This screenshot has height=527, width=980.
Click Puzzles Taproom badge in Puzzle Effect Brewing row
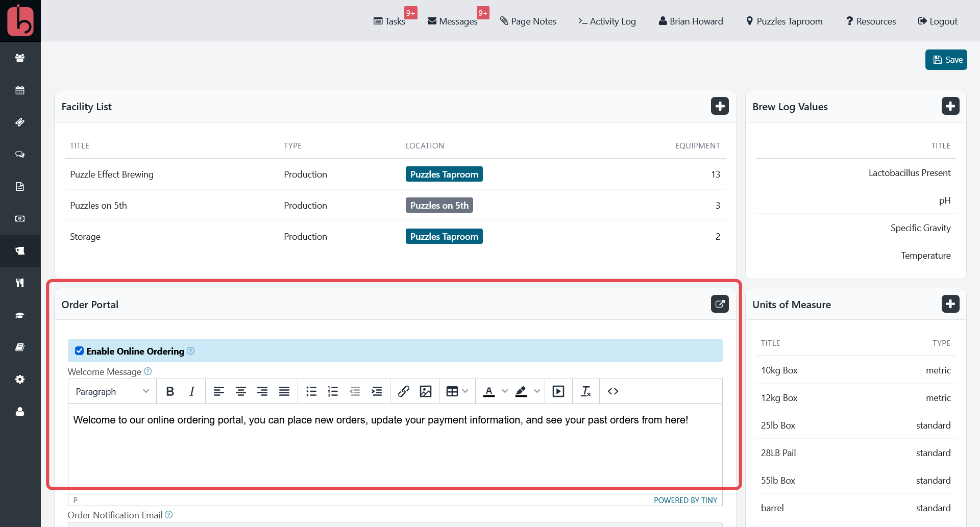tap(444, 174)
